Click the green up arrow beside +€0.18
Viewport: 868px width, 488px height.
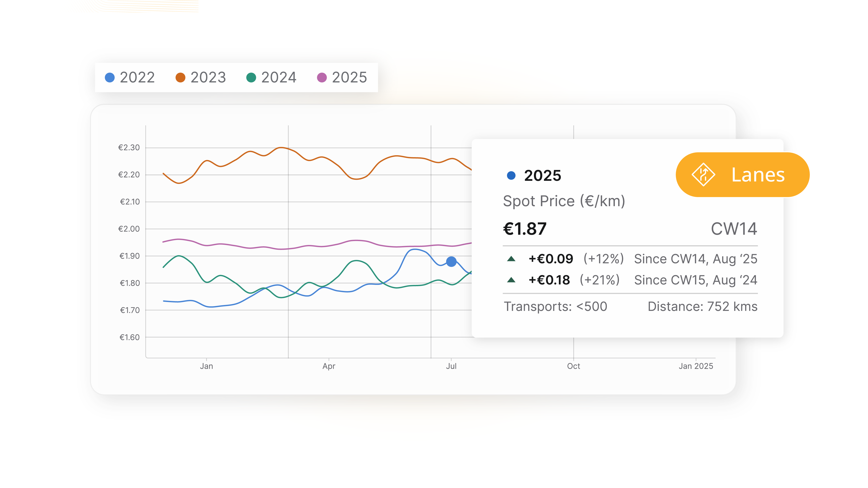click(x=511, y=280)
